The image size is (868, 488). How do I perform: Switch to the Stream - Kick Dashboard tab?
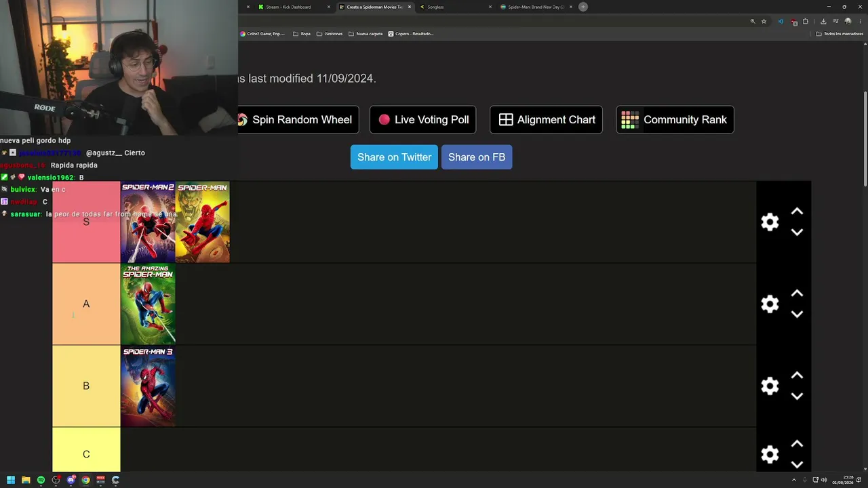288,7
